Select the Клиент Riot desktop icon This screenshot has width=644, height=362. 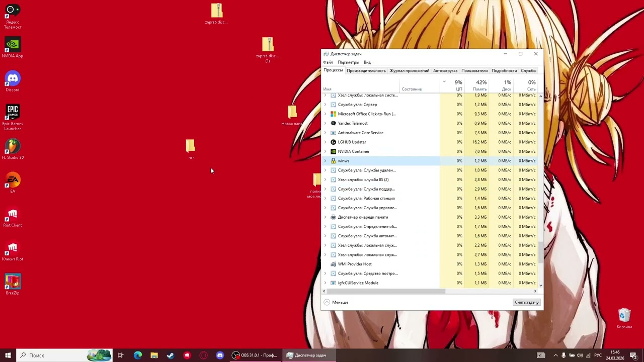pyautogui.click(x=13, y=251)
